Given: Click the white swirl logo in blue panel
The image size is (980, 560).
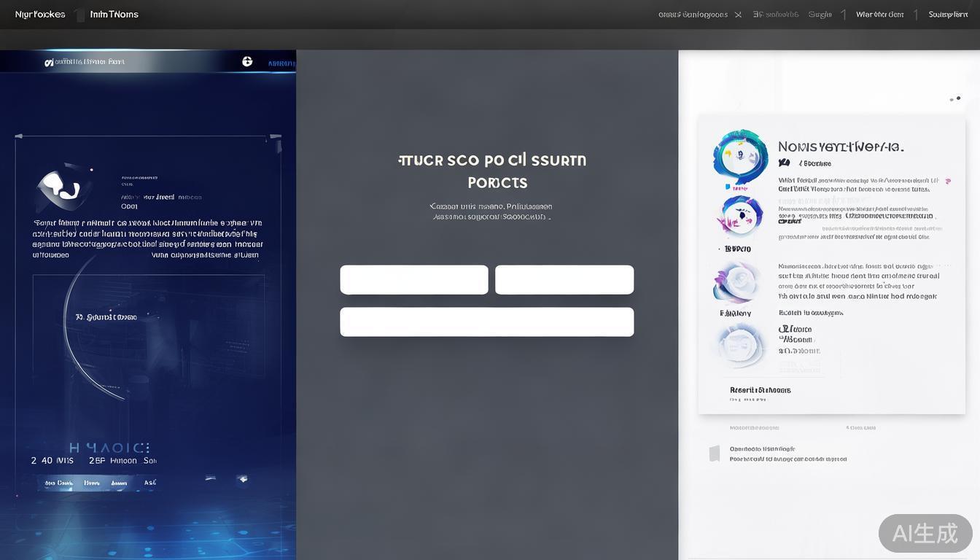Looking at the screenshot, I should click(63, 188).
